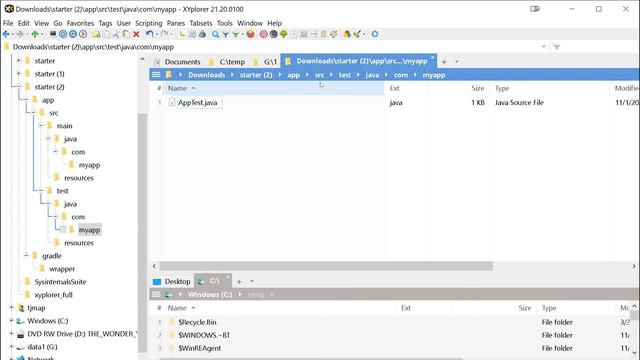The height and width of the screenshot is (360, 640).
Task: Select the $Recycle.Bin folder row
Action: click(x=197, y=322)
